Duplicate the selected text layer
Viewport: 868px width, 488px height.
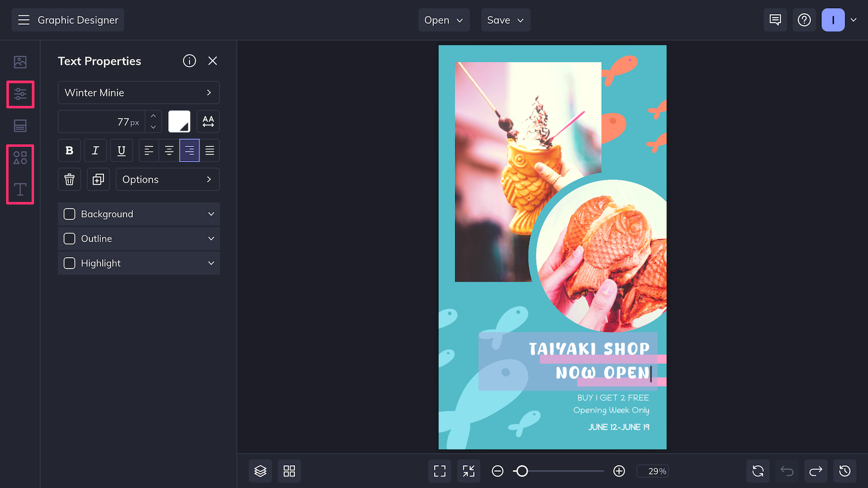pyautogui.click(x=98, y=179)
